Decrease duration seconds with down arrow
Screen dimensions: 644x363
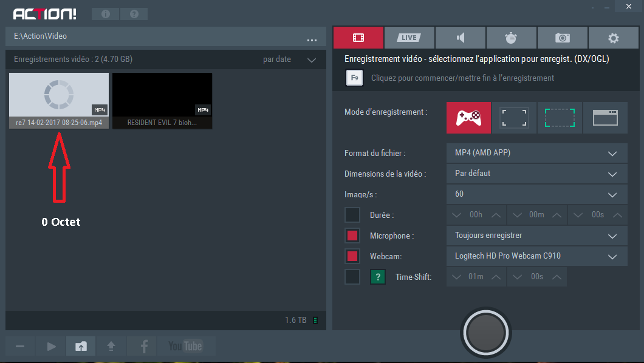pos(578,215)
